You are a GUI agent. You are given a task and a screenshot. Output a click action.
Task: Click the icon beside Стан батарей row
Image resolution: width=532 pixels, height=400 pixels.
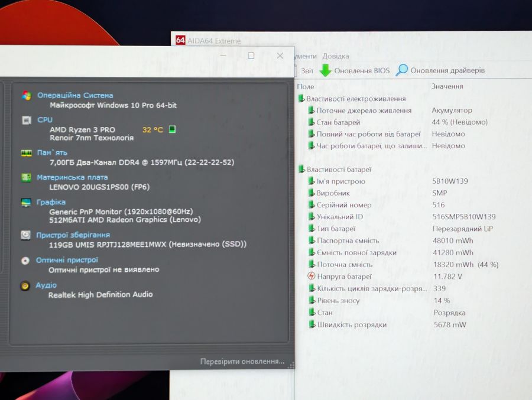point(311,122)
